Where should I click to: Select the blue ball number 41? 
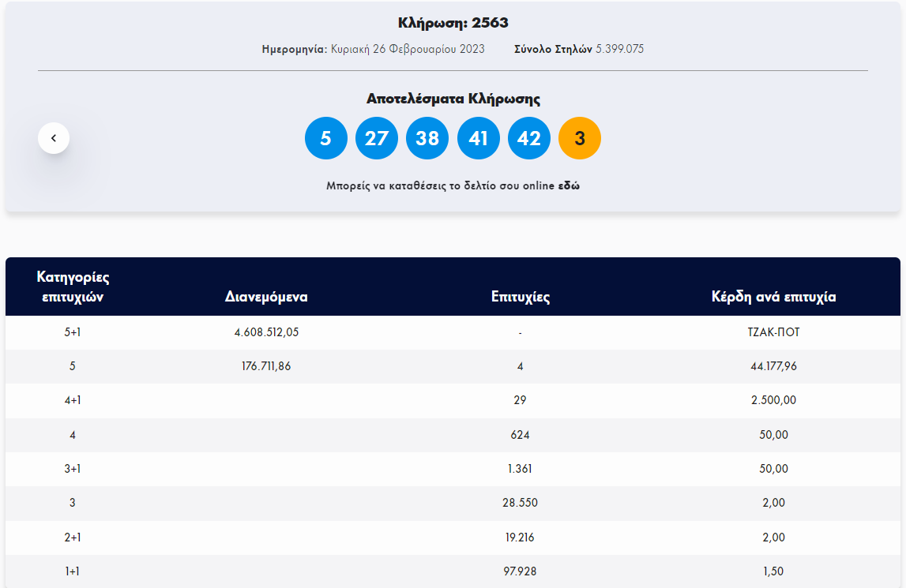(478, 138)
